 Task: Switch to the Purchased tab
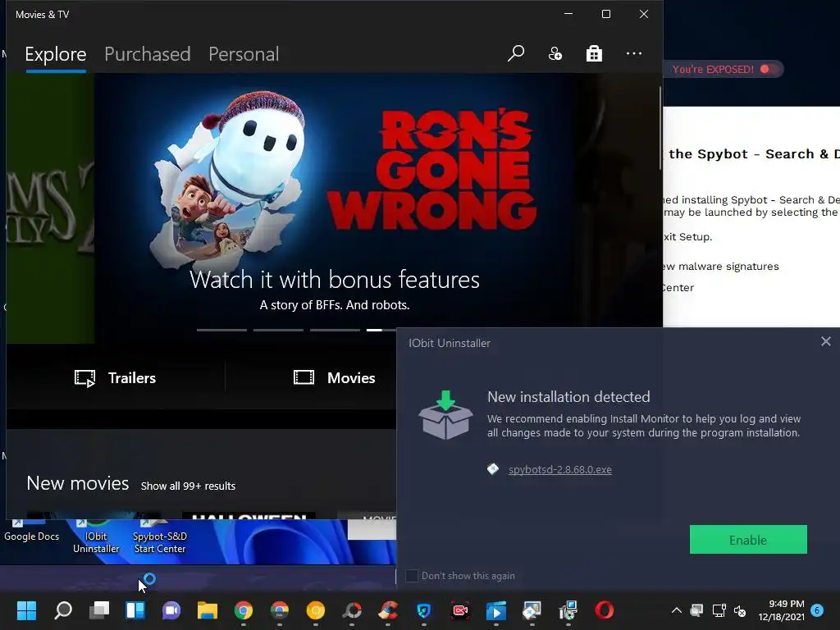[148, 54]
